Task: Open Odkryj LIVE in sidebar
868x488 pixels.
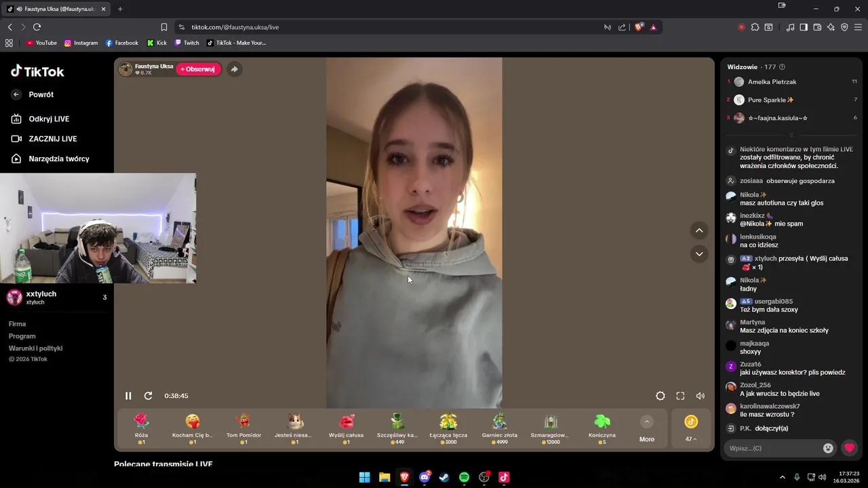Action: click(x=41, y=119)
